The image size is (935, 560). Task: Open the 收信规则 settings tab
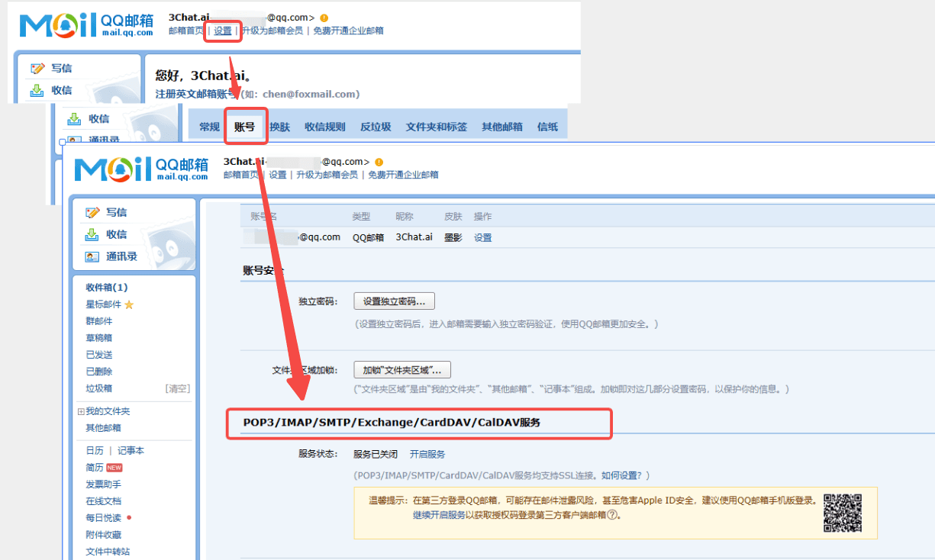325,127
